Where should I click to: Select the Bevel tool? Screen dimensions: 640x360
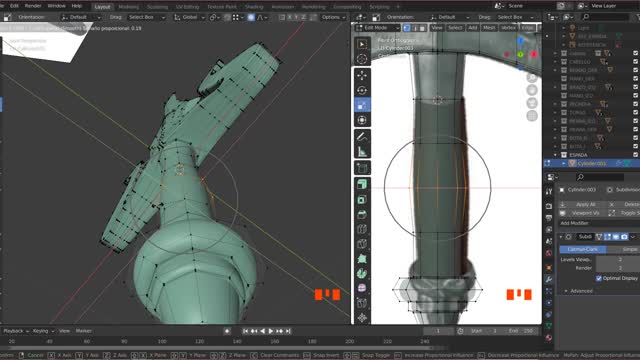pos(362,214)
